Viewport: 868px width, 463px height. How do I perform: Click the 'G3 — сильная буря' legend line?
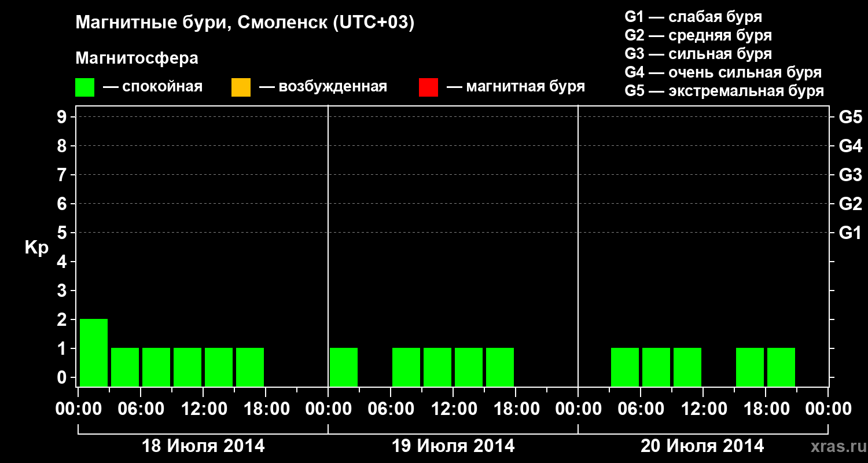pyautogui.click(x=698, y=54)
